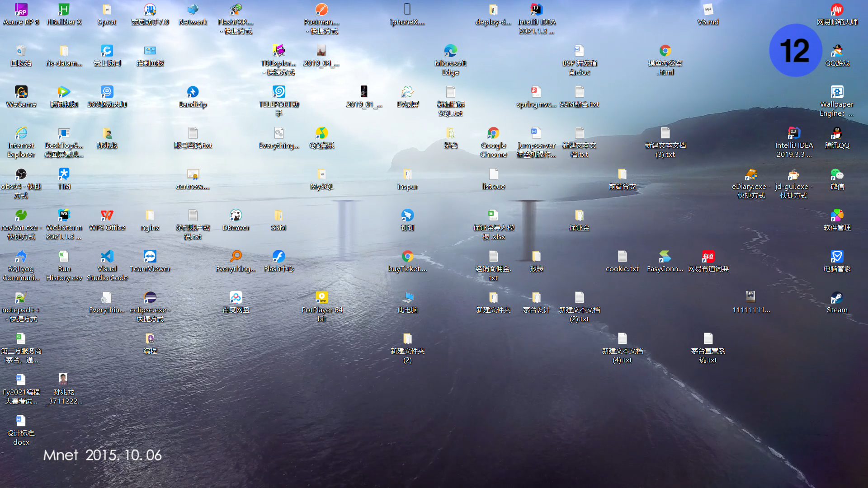Select the SSM整合.txt file
Viewport: 868px width, 488px height.
[580, 97]
